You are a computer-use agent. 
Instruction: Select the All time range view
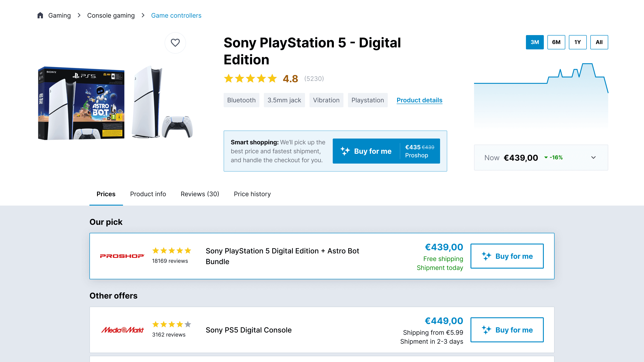(599, 42)
